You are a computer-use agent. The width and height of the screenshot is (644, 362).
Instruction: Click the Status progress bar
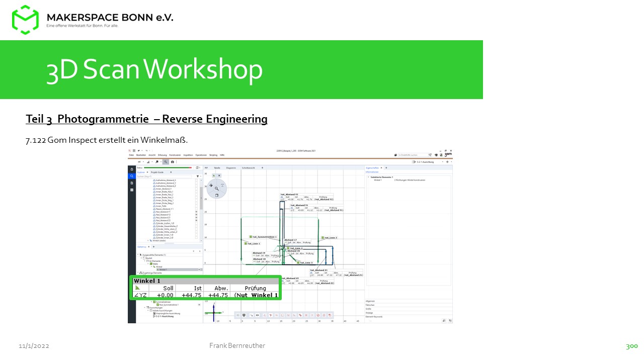pos(168,168)
